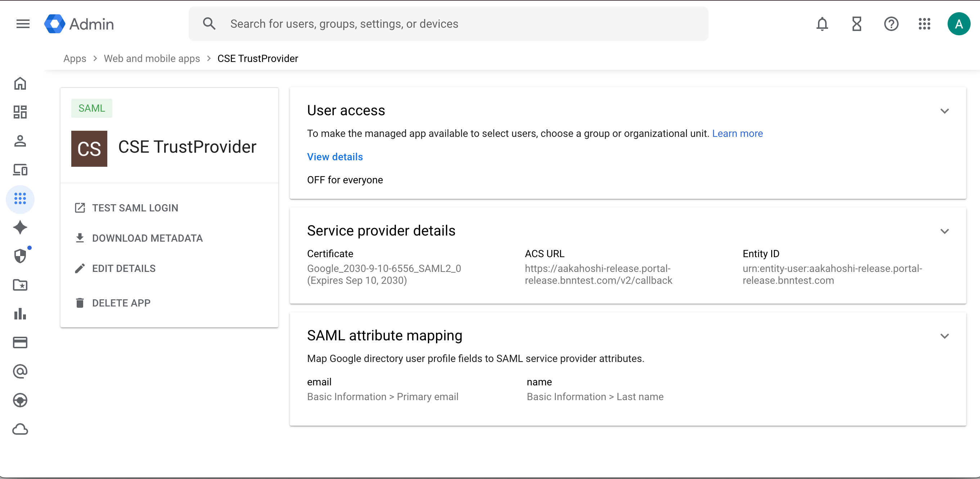Viewport: 980px width, 479px height.
Task: Open the Google apps grid launcher
Action: click(924, 24)
